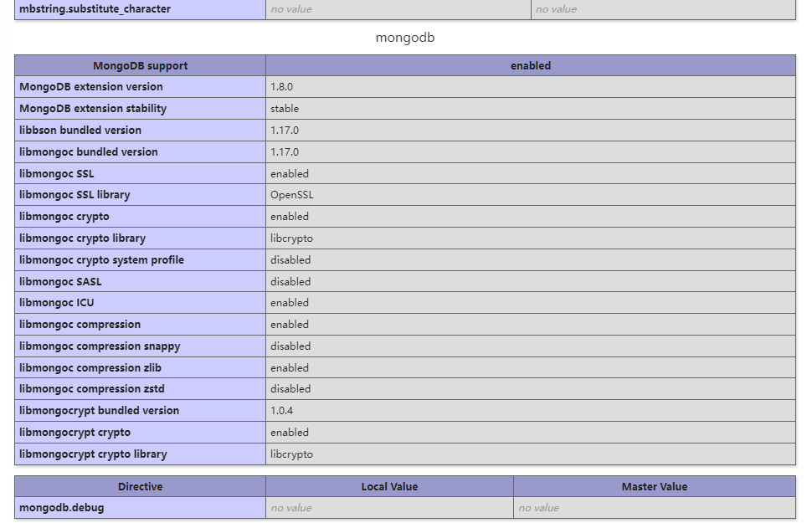This screenshot has width=812, height=523.
Task: Select "libmongoc compression zstd" label
Action: pos(91,389)
